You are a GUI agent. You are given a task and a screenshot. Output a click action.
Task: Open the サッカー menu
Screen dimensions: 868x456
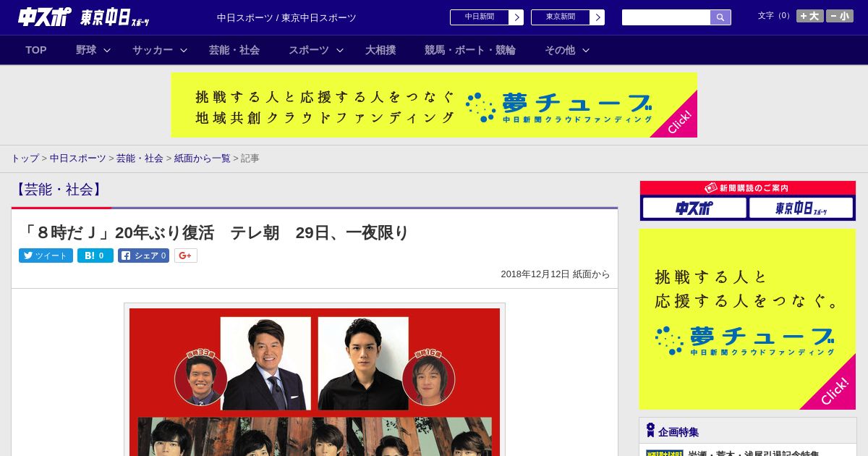coord(153,50)
